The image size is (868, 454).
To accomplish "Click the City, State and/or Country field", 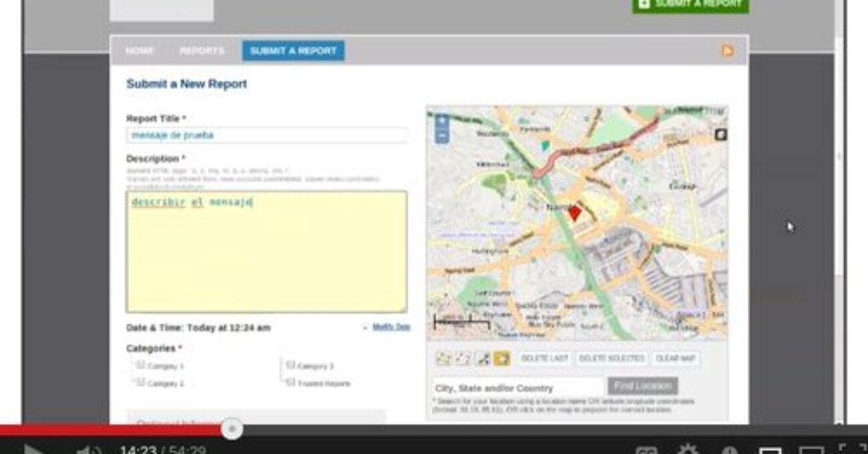I will tap(518, 388).
